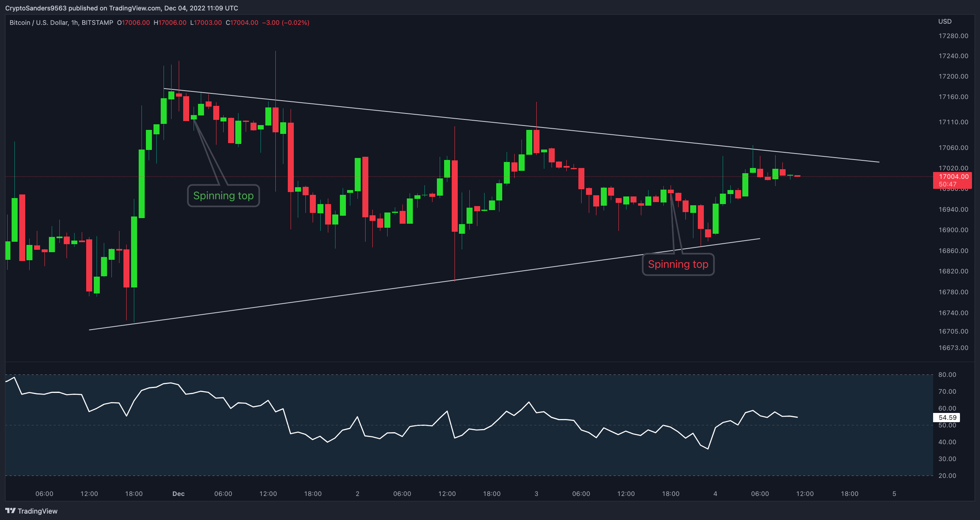
Task: Click the 80.00 RSI axis label
Action: [947, 374]
